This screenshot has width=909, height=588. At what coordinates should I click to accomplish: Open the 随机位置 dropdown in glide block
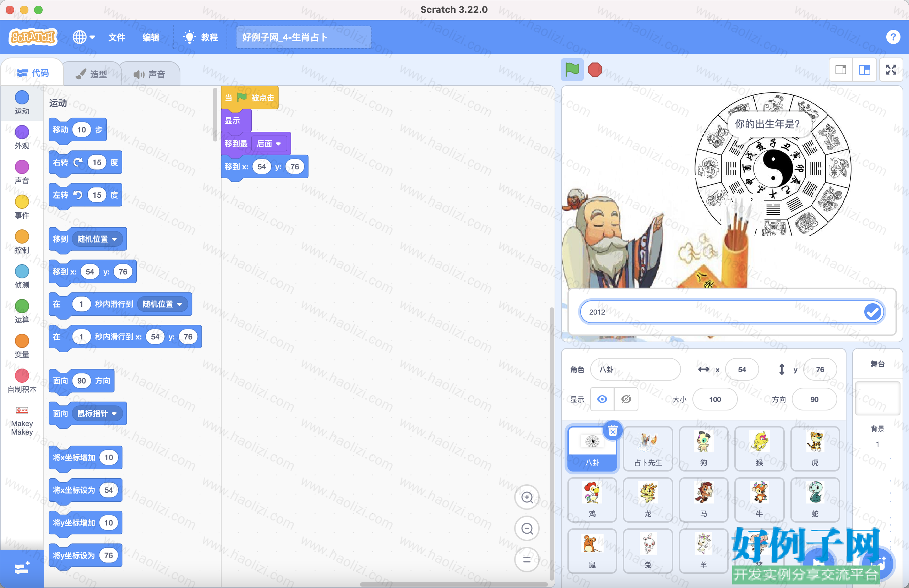click(x=162, y=304)
